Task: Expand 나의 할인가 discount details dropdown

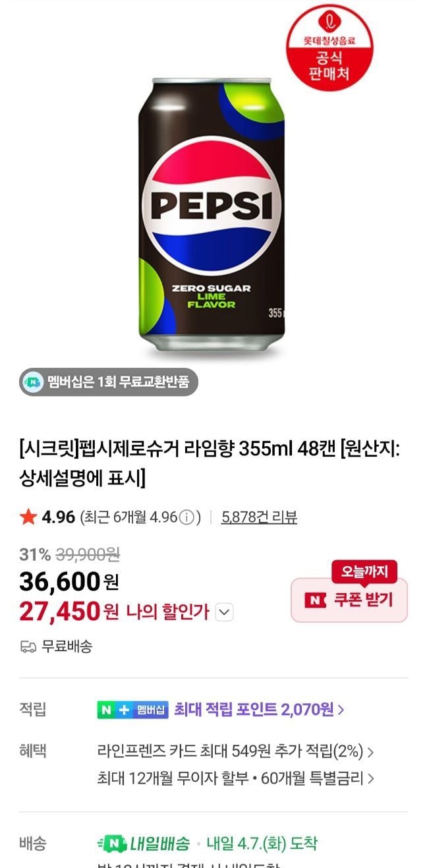Action: (x=225, y=612)
